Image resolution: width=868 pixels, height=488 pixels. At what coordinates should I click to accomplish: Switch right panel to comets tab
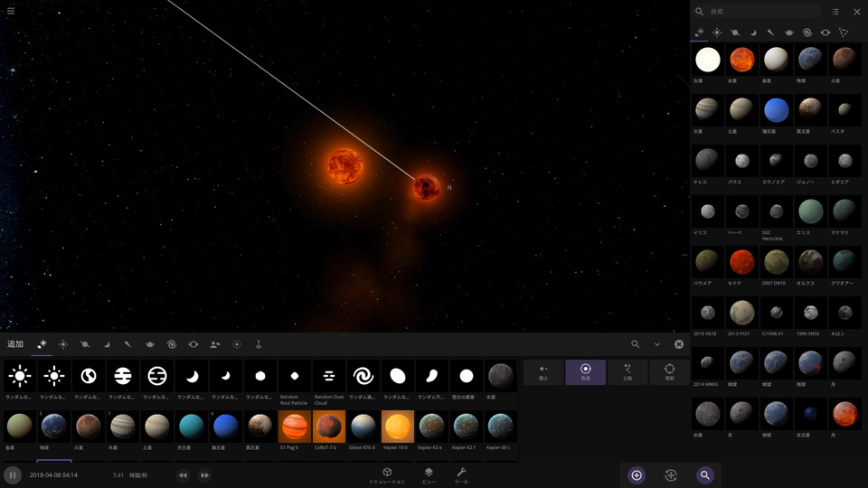[x=770, y=33]
